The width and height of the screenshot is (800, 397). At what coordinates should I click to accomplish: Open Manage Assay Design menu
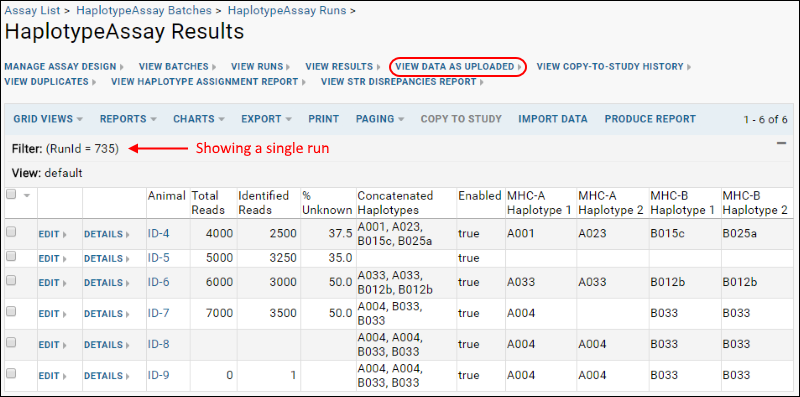64,67
